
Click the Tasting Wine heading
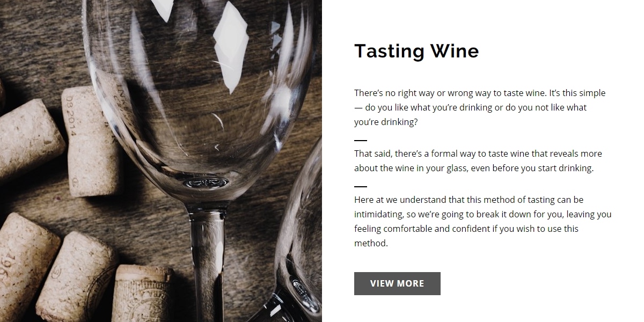tap(416, 51)
